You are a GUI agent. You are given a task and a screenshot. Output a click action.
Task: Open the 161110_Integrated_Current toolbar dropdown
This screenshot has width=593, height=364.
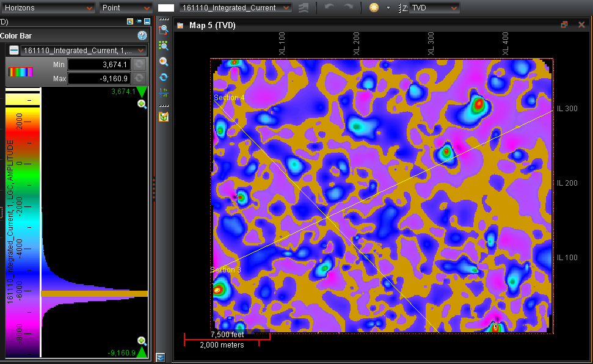[x=235, y=7]
